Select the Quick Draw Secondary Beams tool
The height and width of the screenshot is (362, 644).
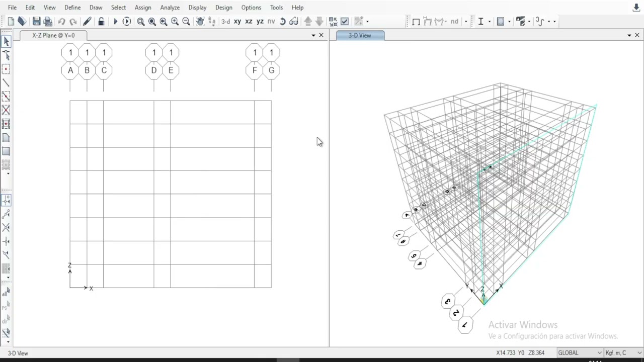click(x=6, y=124)
